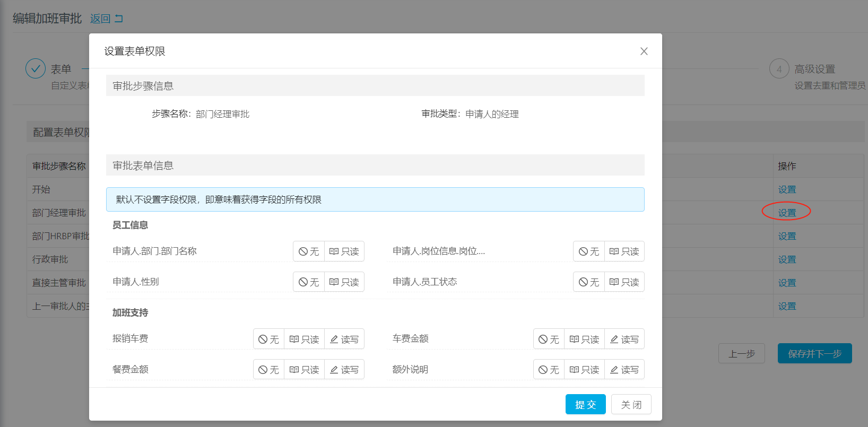The height and width of the screenshot is (427, 868).
Task: Set 餐费金额 permission to 无
Action: (268, 370)
